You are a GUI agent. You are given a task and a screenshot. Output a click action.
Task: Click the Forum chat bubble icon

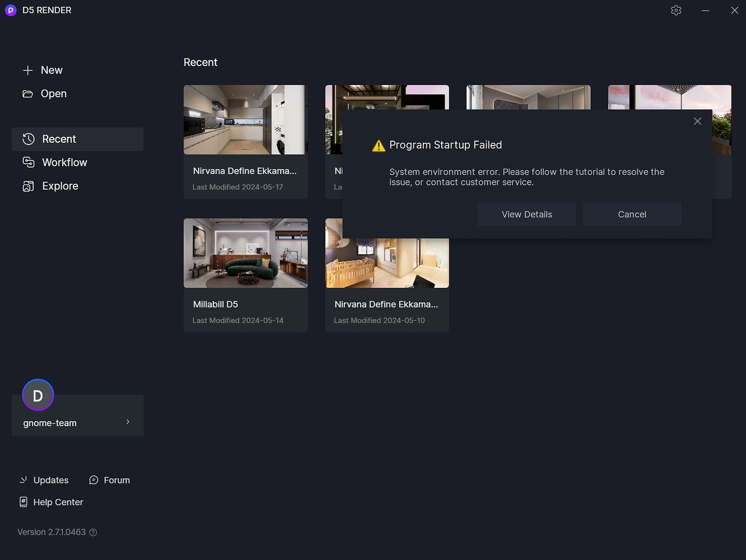[94, 480]
